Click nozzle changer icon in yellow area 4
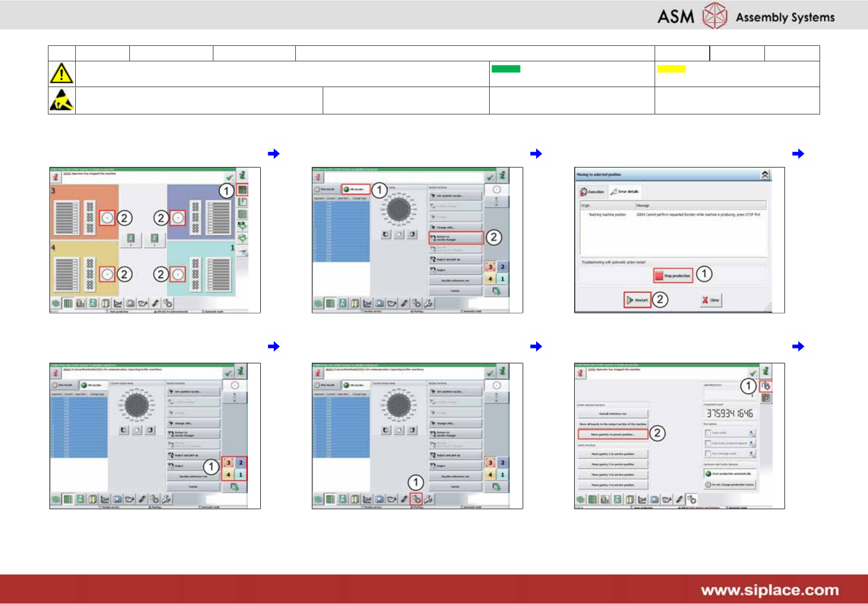The image size is (868, 604). pyautogui.click(x=107, y=274)
